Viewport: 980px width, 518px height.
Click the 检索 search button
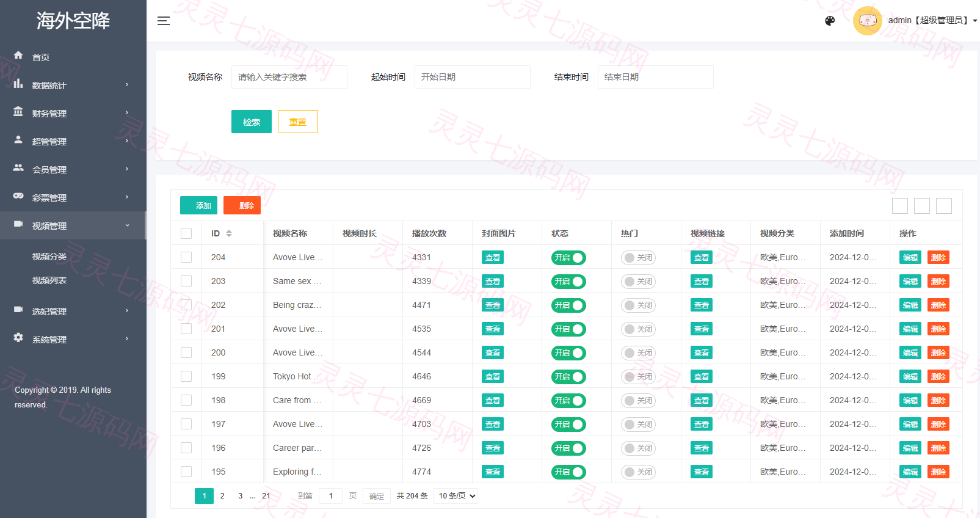[x=252, y=122]
